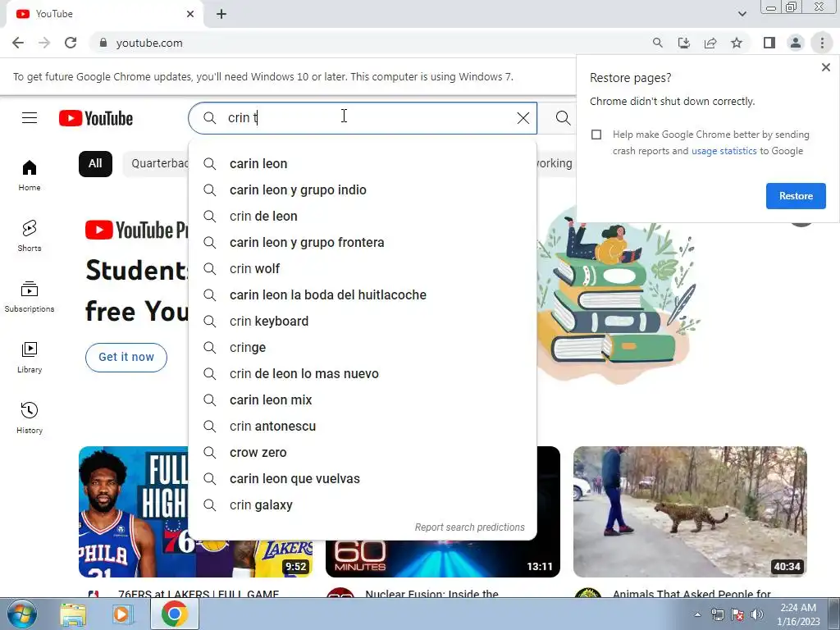Image resolution: width=840 pixels, height=630 pixels.
Task: Click the browser Back arrow
Action: pyautogui.click(x=18, y=43)
